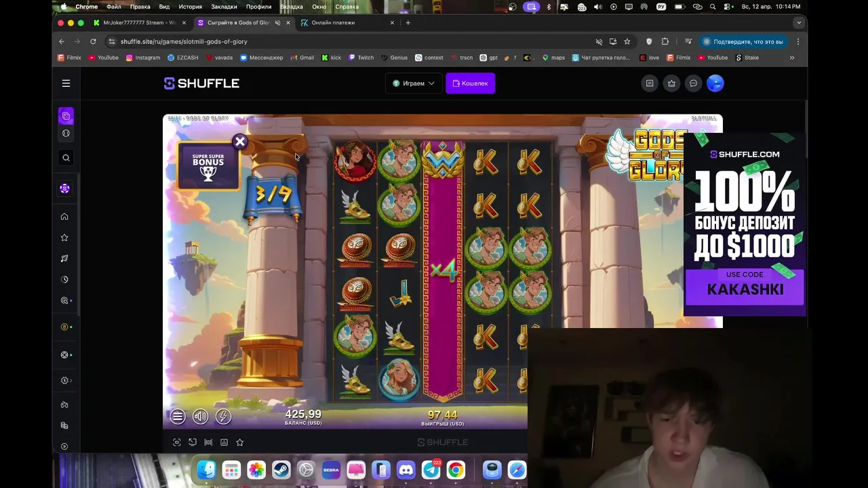Switch the РУ input language

click(x=661, y=7)
